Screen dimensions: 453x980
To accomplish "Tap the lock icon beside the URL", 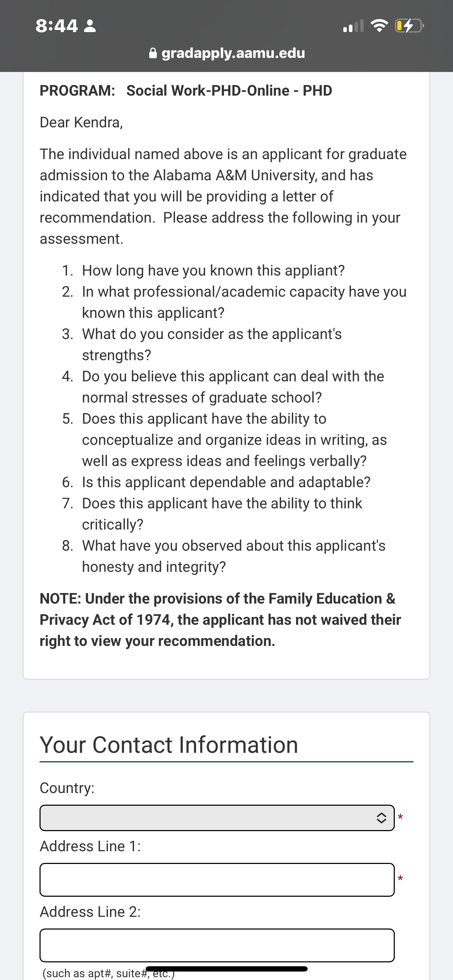I will pos(153,53).
